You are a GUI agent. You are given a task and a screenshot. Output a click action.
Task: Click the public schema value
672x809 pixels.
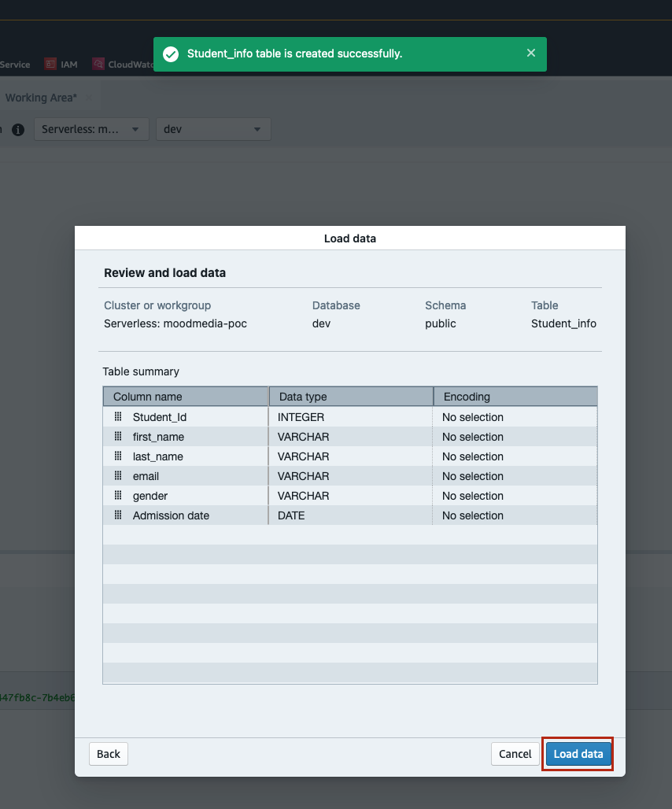(441, 323)
